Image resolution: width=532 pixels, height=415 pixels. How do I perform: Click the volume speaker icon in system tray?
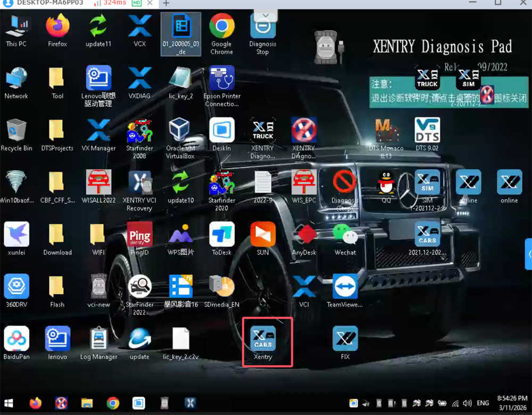click(x=467, y=403)
